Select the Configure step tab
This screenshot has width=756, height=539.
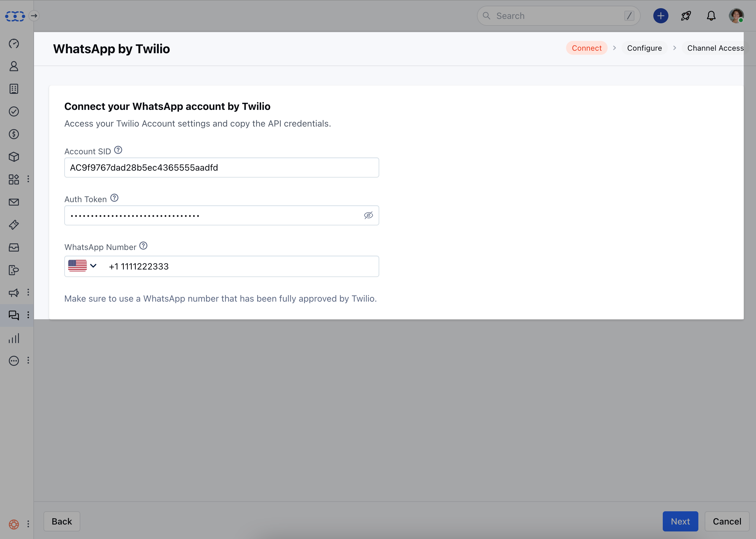[644, 48]
